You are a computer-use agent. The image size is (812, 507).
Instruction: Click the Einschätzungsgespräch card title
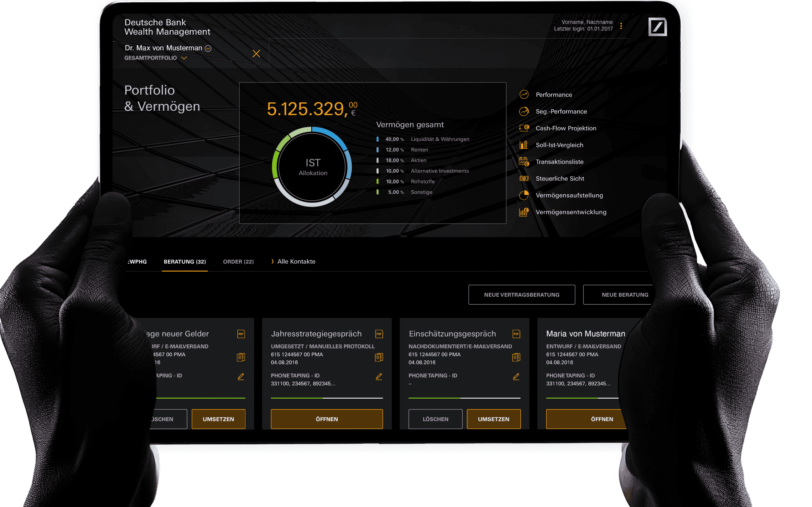[x=452, y=334]
